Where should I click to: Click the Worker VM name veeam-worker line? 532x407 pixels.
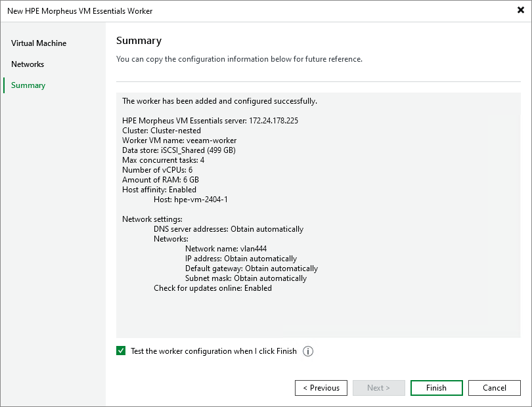(x=179, y=140)
